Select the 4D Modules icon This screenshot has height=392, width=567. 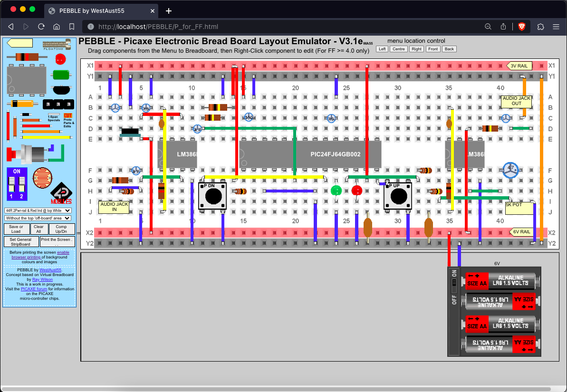pos(61,193)
